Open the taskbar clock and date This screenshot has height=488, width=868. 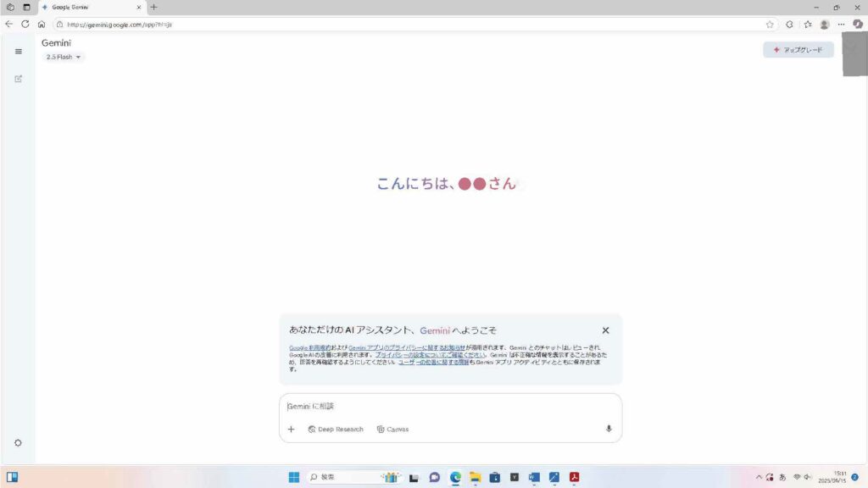click(x=833, y=477)
